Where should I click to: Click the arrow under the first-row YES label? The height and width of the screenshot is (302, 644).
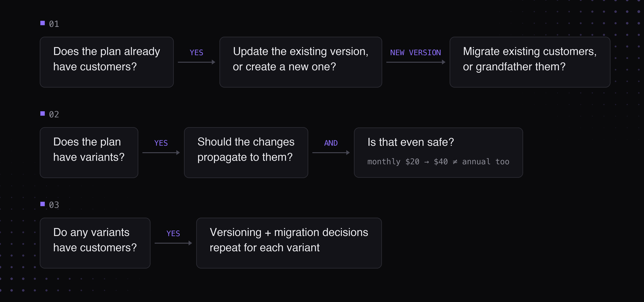(197, 62)
